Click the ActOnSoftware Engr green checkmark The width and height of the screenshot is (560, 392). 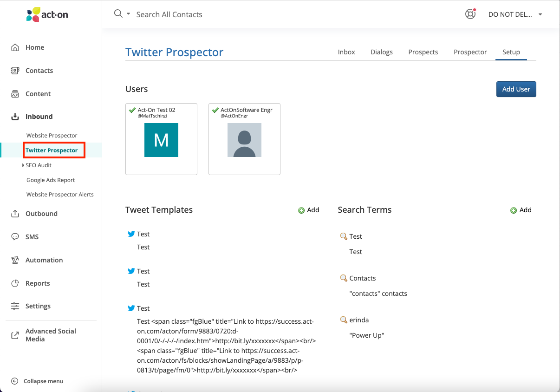215,110
